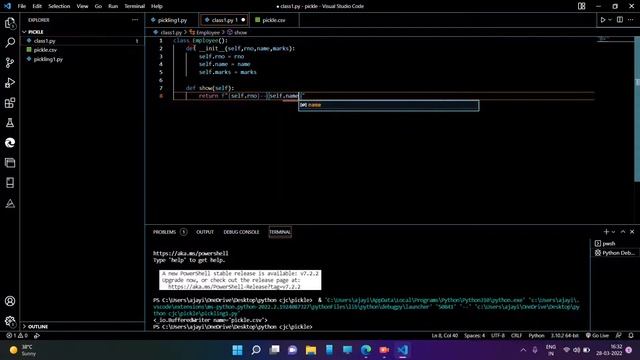Split the editor to the right
The height and width of the screenshot is (360, 640).
coord(620,20)
